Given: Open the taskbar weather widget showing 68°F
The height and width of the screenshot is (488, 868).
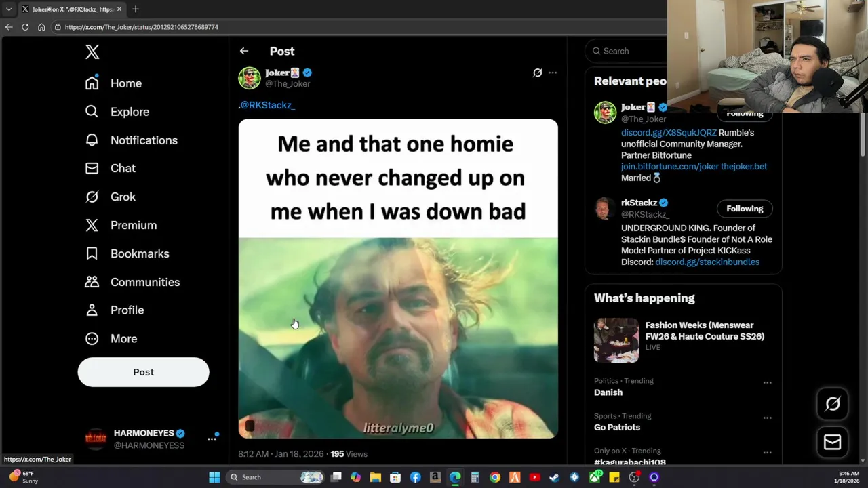Looking at the screenshot, I should coord(24,477).
